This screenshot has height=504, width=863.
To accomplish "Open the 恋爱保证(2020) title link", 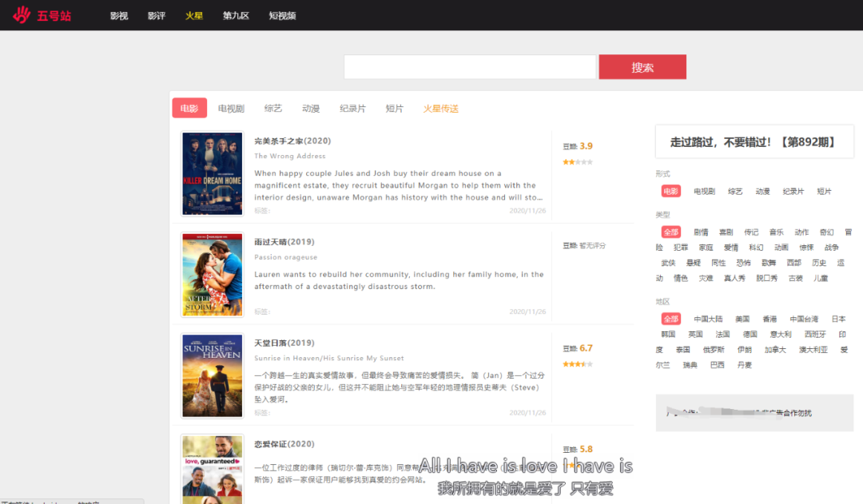I will [x=284, y=444].
